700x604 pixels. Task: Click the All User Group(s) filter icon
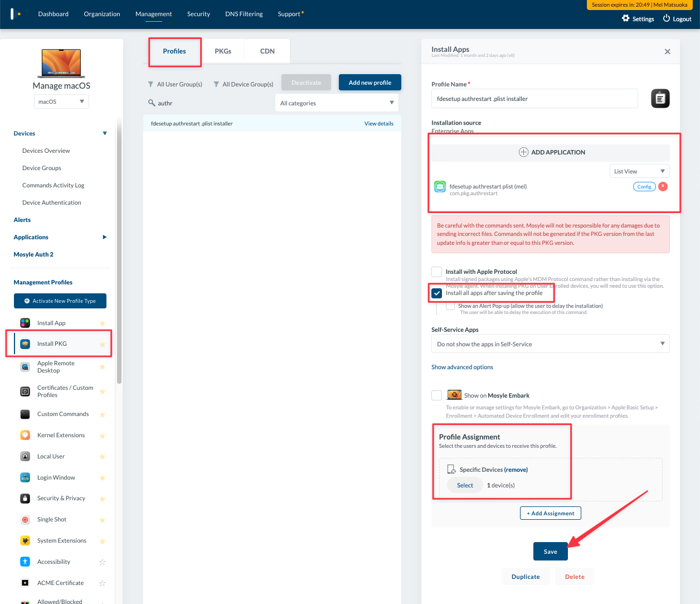(x=150, y=84)
